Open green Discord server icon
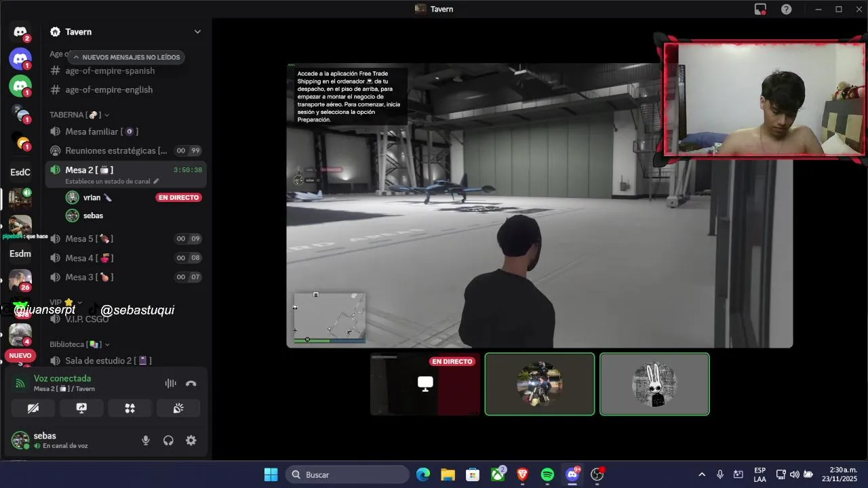This screenshot has width=868, height=488. coord(20,85)
